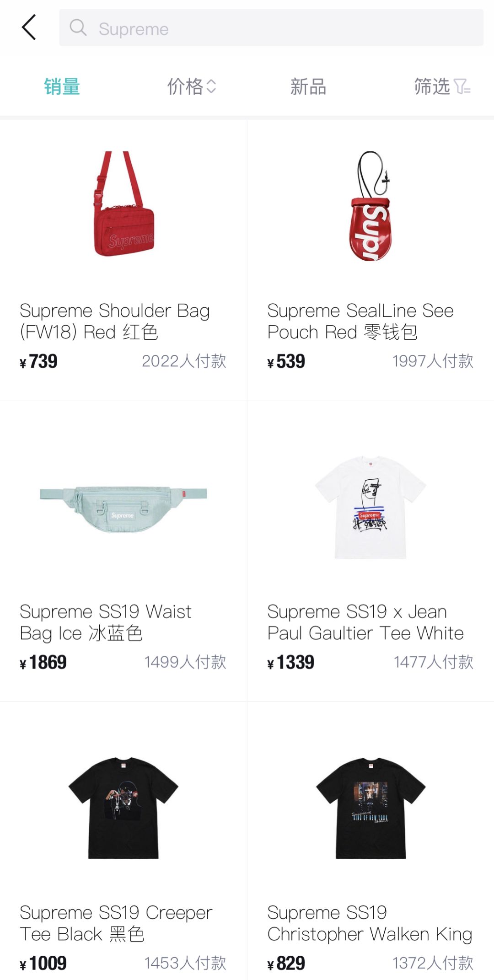Tap the back arrow icon
494x980 pixels.
29,27
